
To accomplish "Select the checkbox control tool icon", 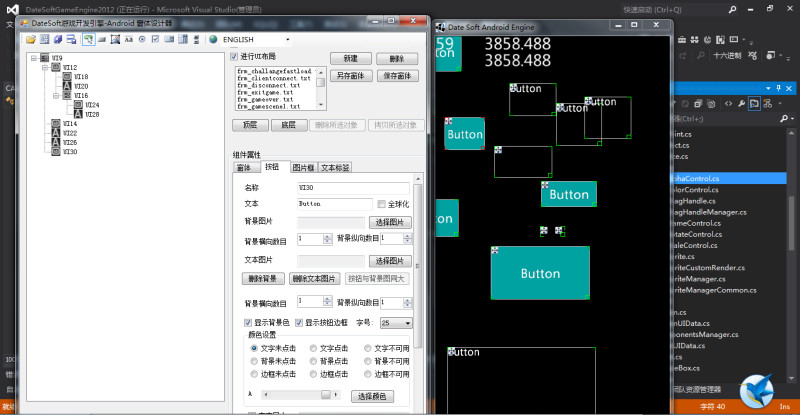I will point(155,39).
